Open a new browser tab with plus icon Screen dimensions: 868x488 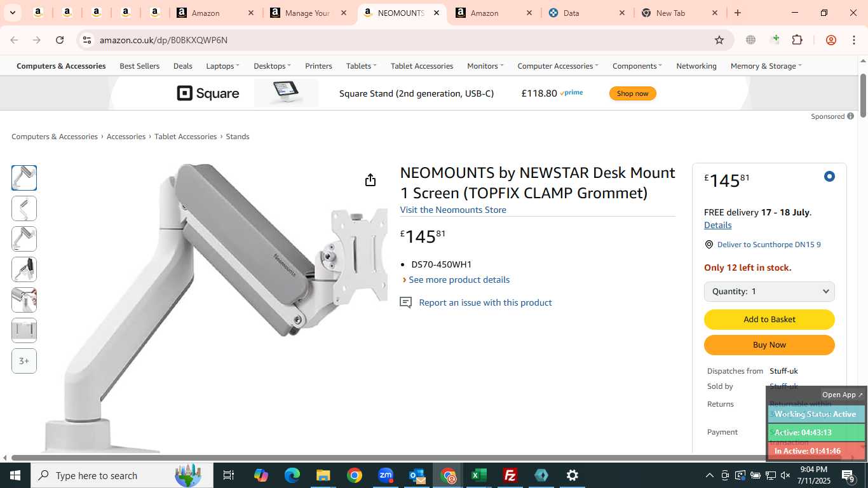point(738,13)
